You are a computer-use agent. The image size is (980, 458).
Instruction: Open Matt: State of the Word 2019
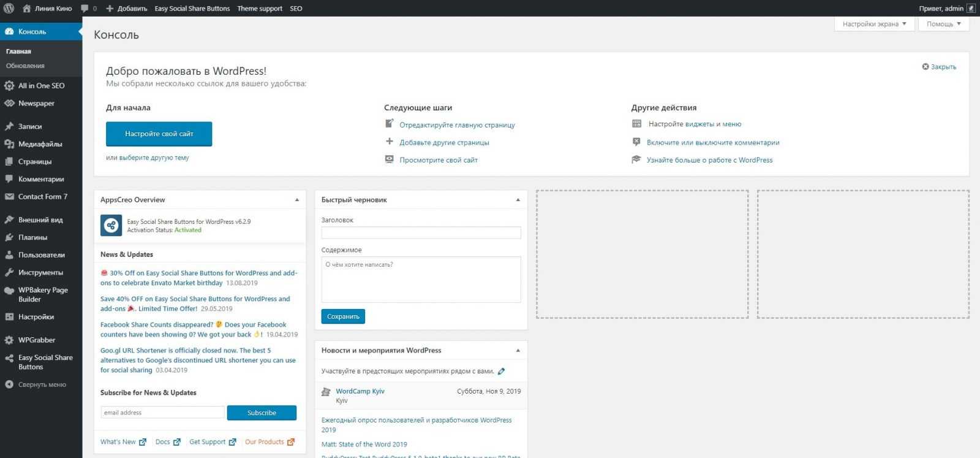point(364,445)
